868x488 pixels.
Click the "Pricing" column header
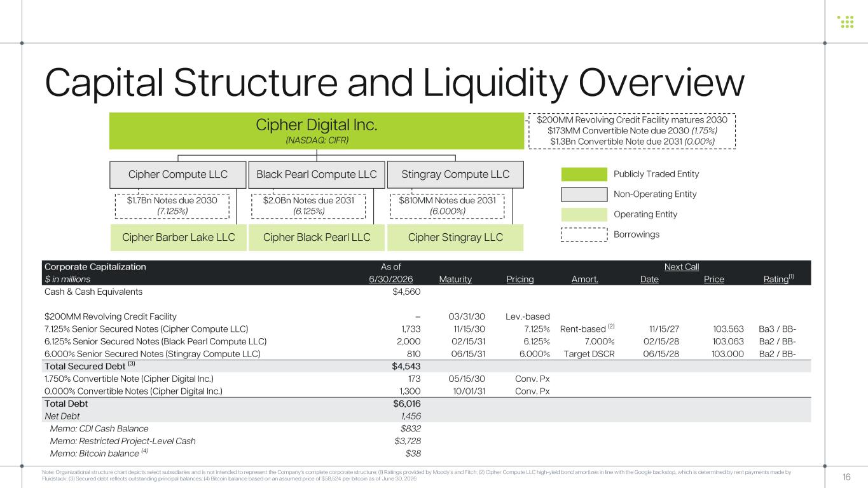pyautogui.click(x=520, y=279)
